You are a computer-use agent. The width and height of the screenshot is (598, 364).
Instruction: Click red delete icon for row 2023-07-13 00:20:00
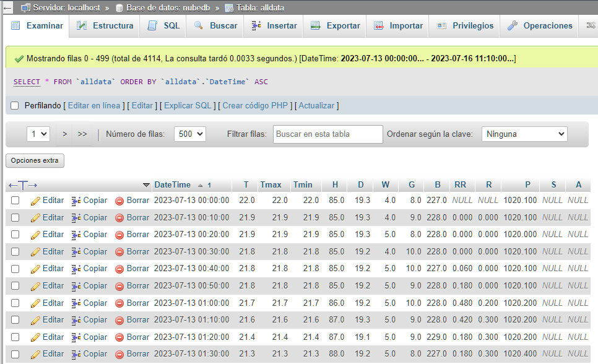click(x=119, y=235)
